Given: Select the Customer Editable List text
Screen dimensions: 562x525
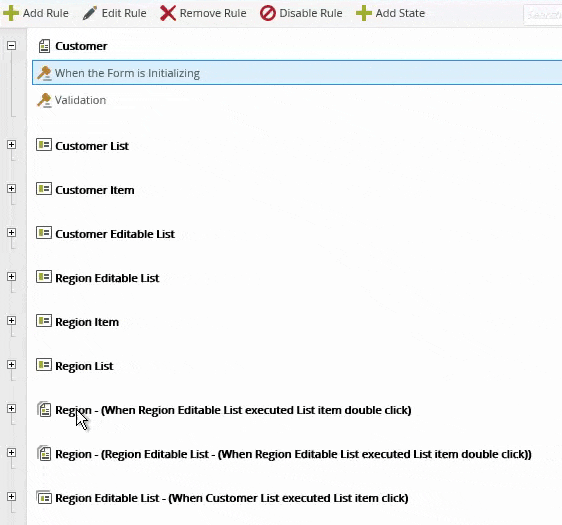Looking at the screenshot, I should (x=115, y=234).
